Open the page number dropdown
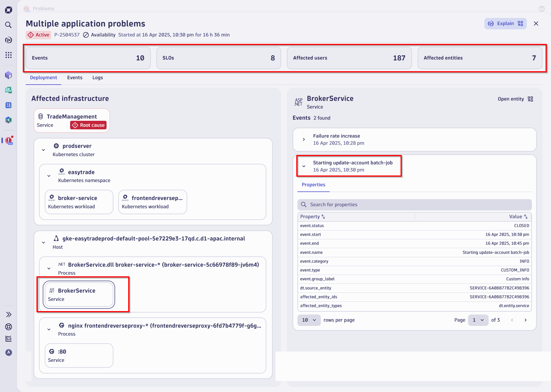 pyautogui.click(x=478, y=320)
